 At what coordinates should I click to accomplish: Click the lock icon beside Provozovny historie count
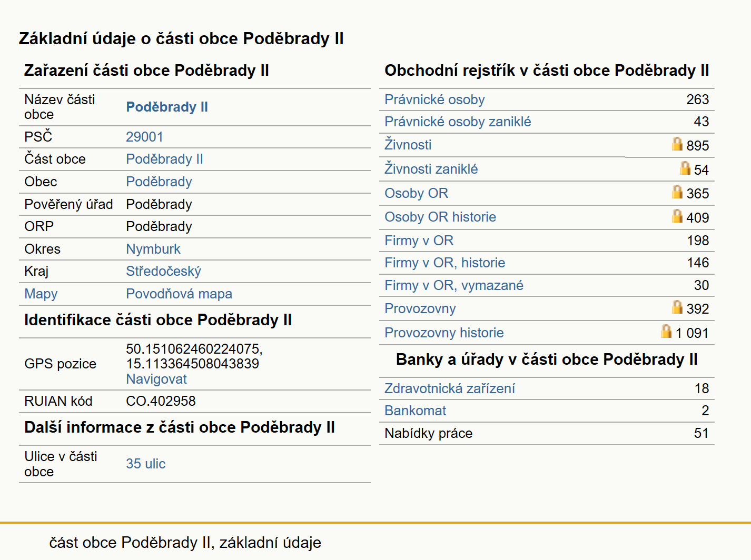666,331
